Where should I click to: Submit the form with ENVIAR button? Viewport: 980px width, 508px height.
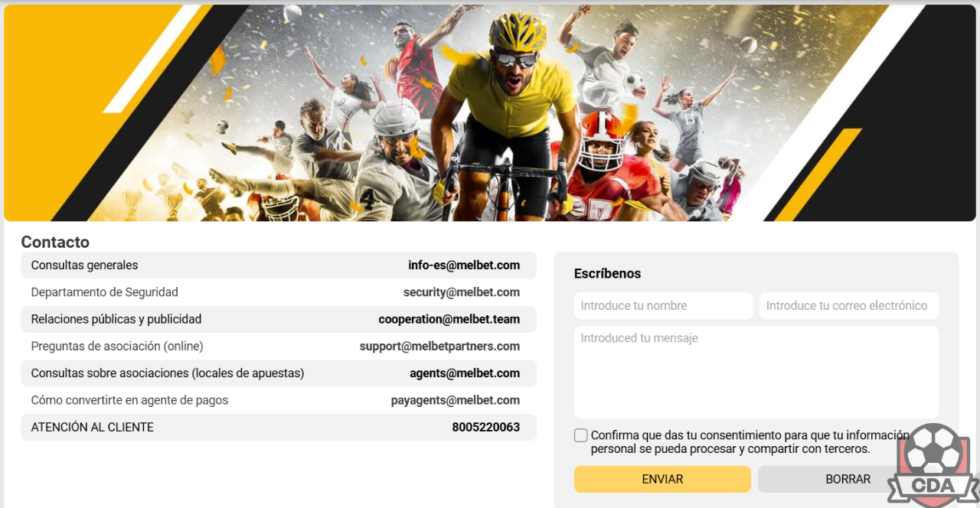(x=662, y=479)
